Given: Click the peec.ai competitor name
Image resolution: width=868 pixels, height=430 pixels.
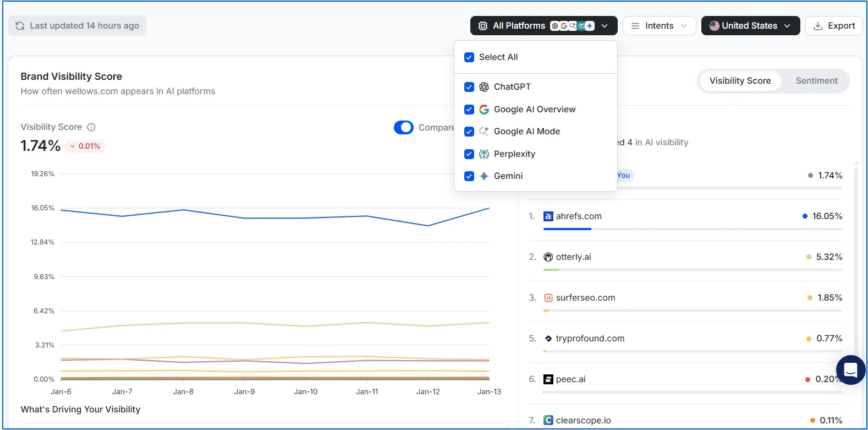Looking at the screenshot, I should coord(570,379).
